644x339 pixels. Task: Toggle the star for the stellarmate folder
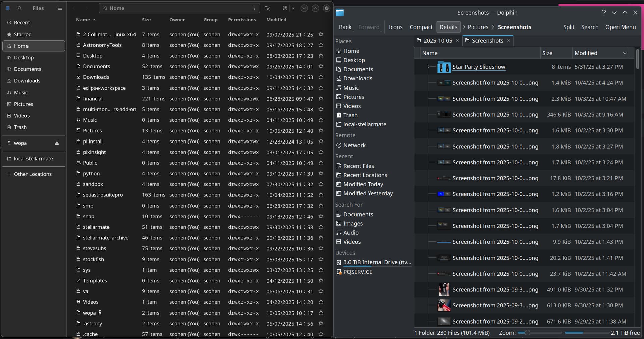coord(321,227)
